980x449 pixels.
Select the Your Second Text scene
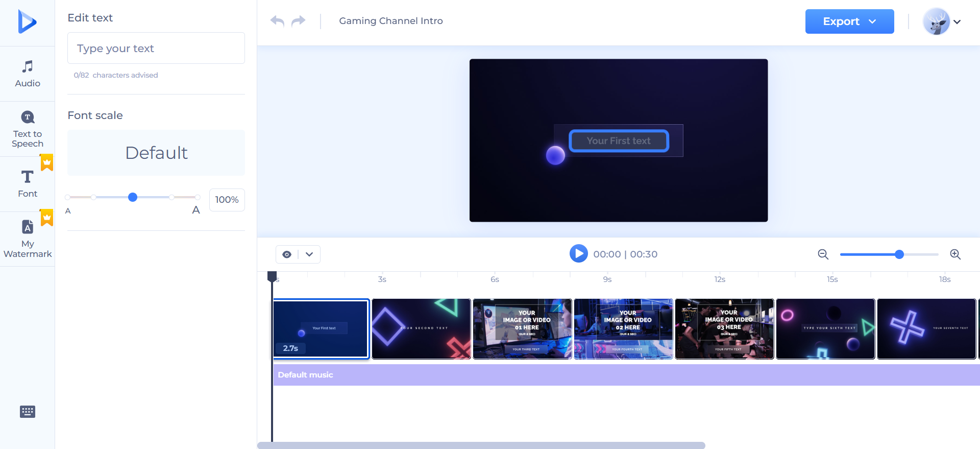point(421,329)
